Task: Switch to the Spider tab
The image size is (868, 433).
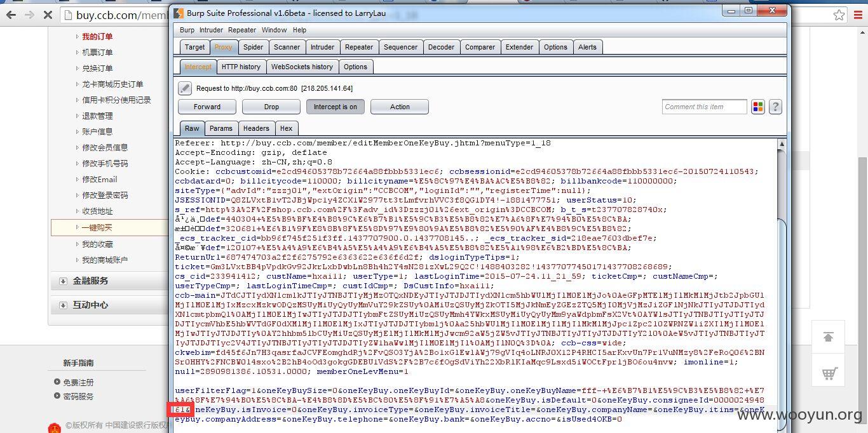Action: [x=253, y=47]
